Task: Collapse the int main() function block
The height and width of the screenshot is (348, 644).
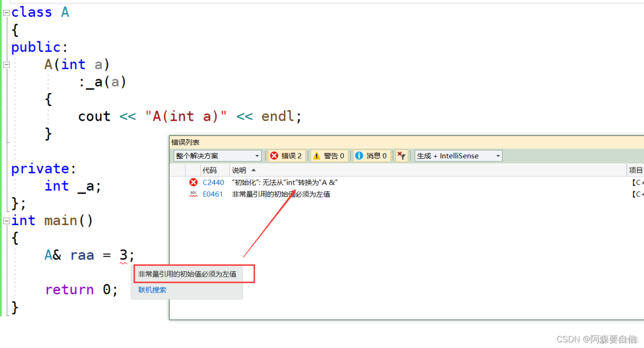Action: pos(6,221)
